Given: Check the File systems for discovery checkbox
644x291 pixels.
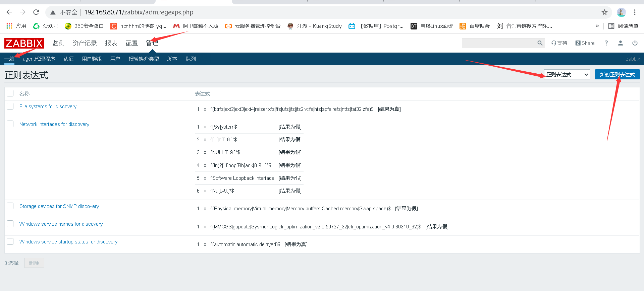Looking at the screenshot, I should (10, 106).
